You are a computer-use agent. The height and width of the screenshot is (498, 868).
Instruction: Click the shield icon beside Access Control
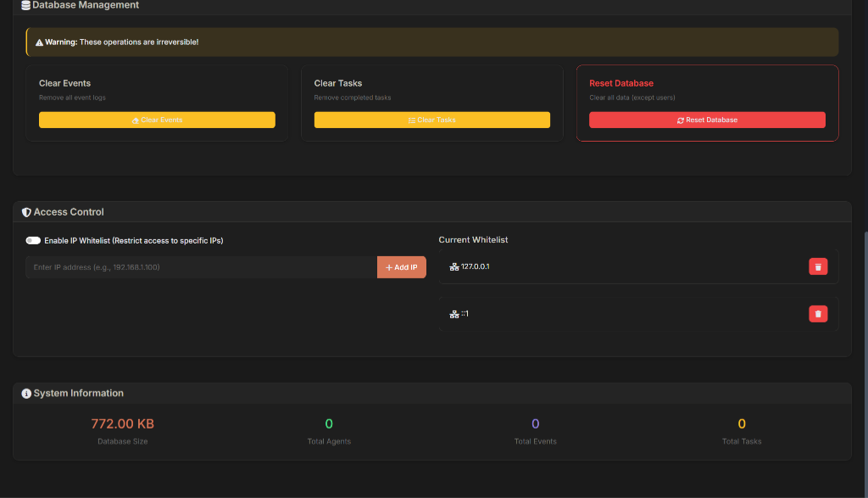coord(26,212)
